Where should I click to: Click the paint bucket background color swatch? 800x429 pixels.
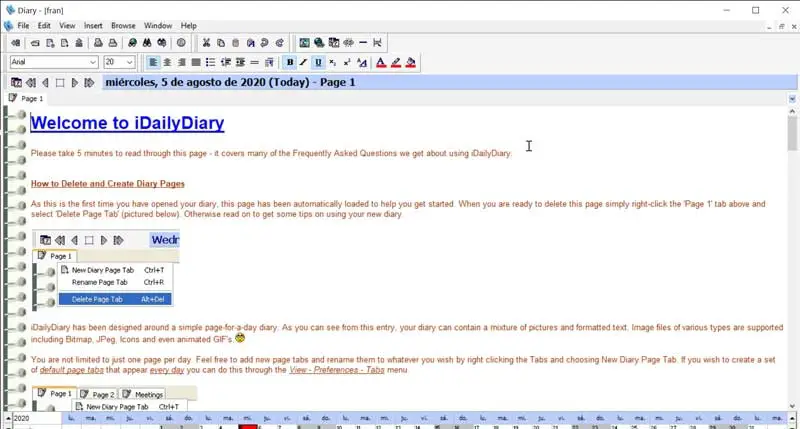click(410, 62)
